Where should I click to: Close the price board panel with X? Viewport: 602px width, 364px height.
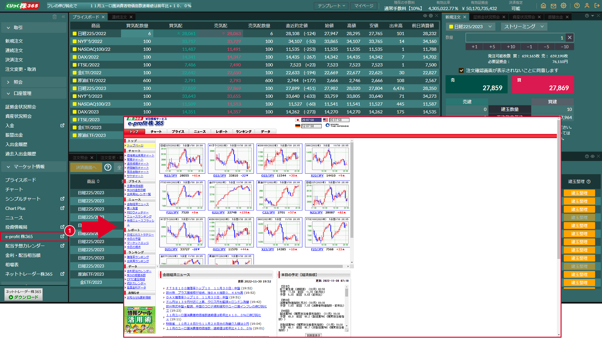pos(436,16)
